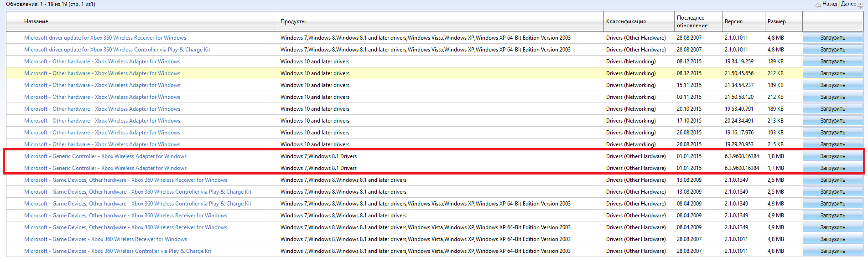The width and height of the screenshot is (868, 262).
Task: Go to next page via Далее link
Action: (x=848, y=4)
